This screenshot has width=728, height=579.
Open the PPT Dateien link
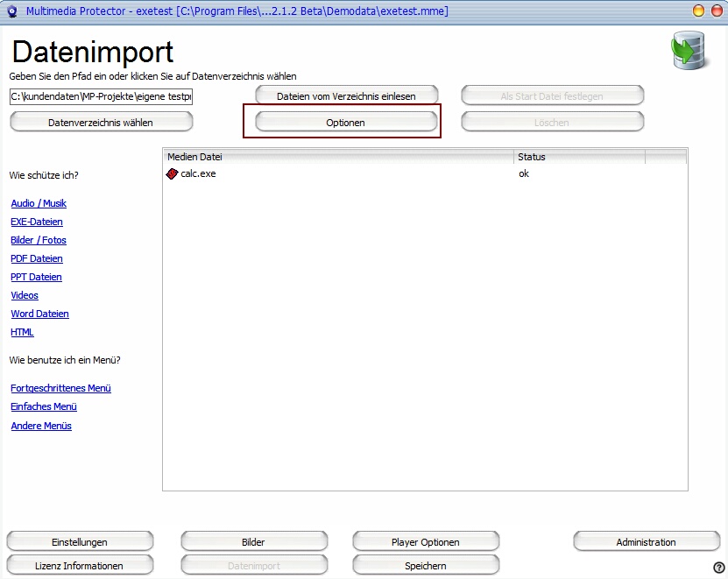click(x=36, y=277)
